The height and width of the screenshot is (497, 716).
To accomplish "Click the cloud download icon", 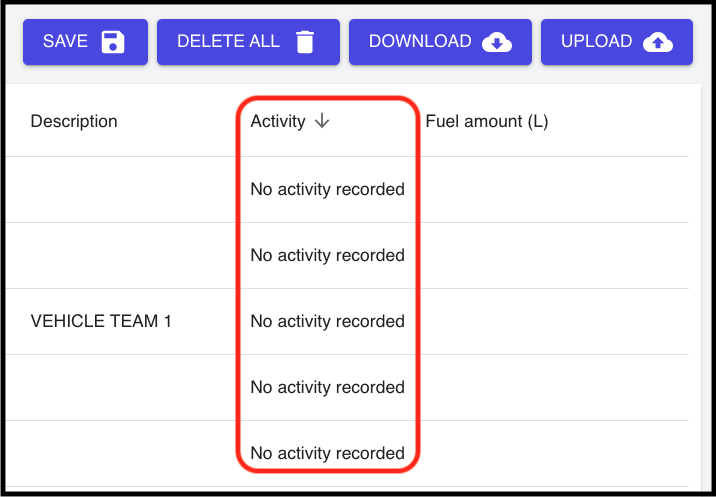I will tap(497, 42).
